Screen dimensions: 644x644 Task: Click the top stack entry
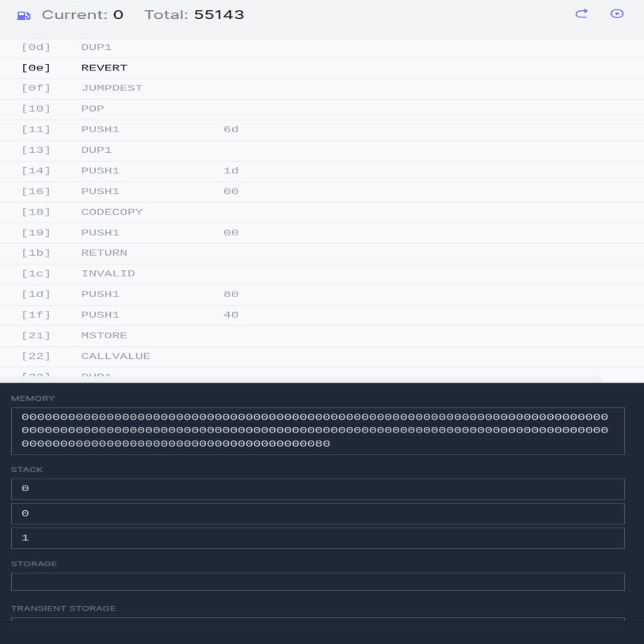click(x=318, y=489)
